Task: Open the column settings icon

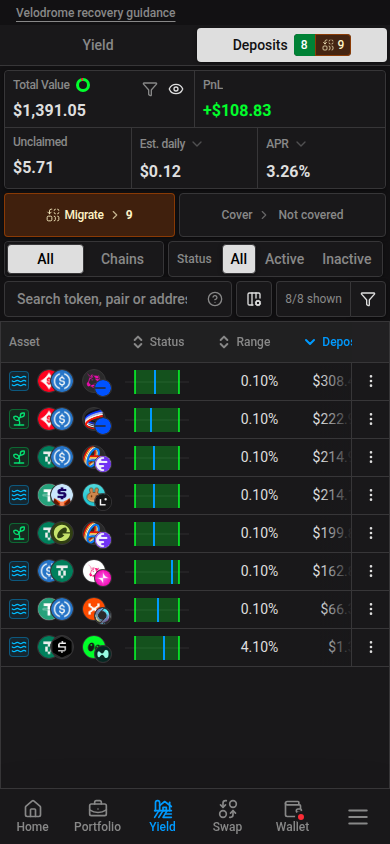Action: click(x=254, y=299)
